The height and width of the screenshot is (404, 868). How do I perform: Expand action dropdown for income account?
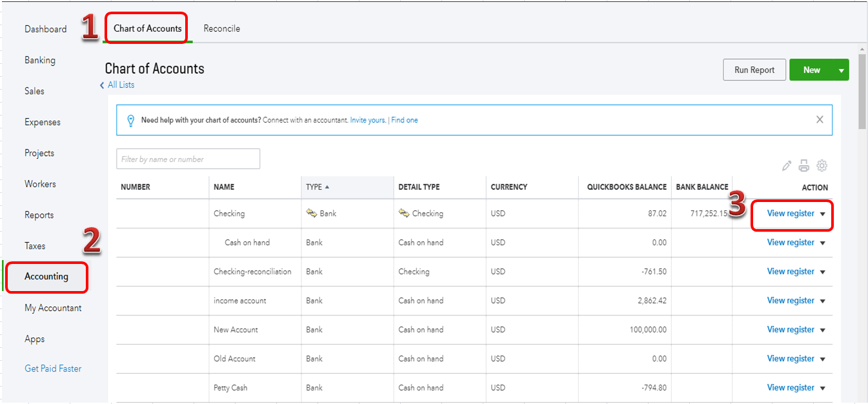(823, 301)
